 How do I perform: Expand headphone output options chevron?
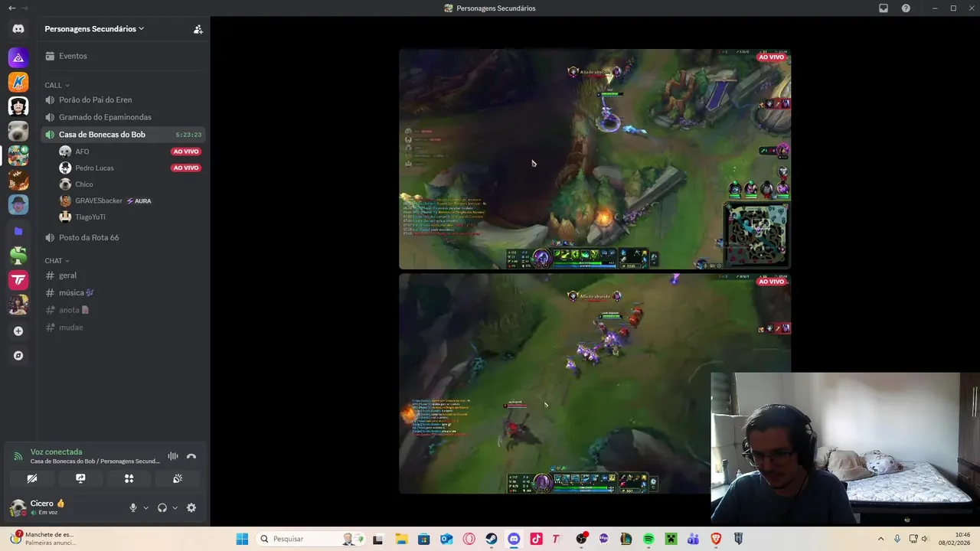coord(175,507)
